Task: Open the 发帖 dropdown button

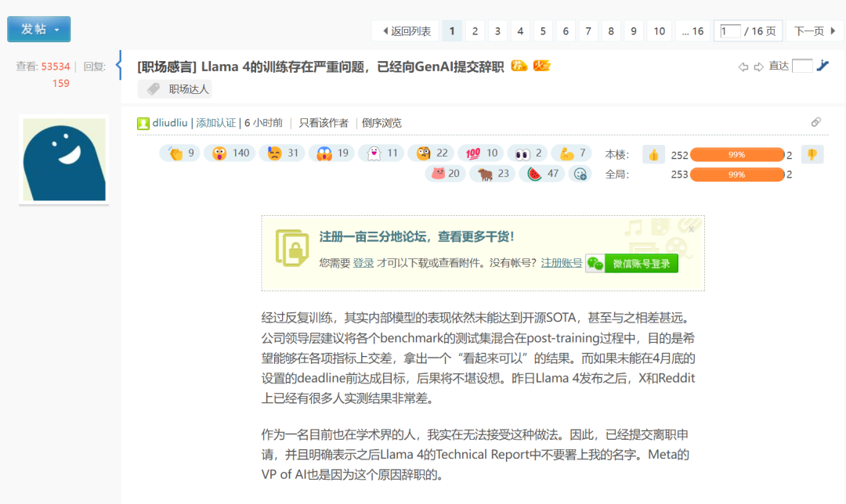Action: click(x=39, y=29)
